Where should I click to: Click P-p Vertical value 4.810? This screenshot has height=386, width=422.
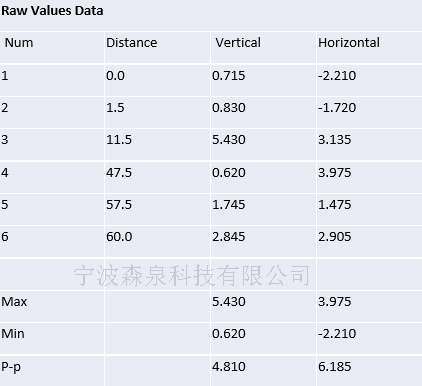pos(229,366)
